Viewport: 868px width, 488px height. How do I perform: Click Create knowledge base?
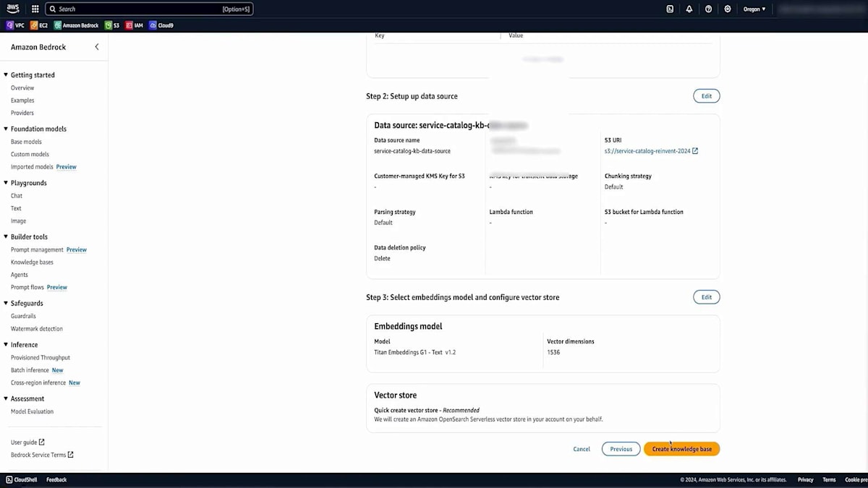point(681,449)
